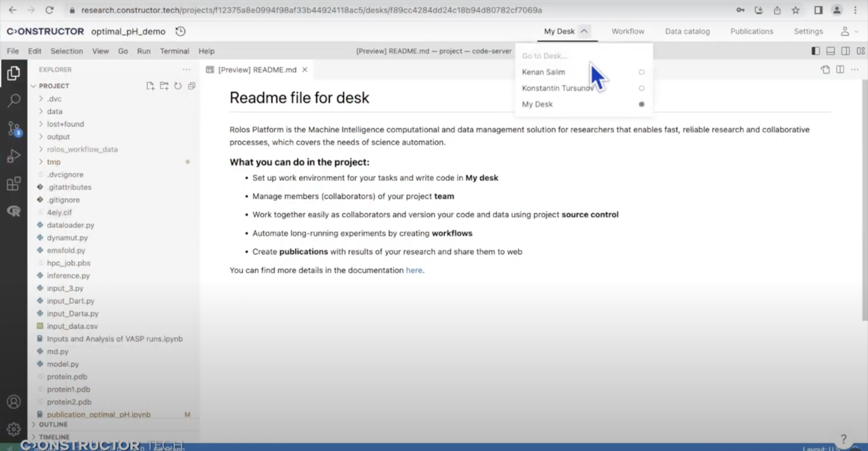Select Konstantin Tursunov's desk radio button
The width and height of the screenshot is (868, 451).
point(641,88)
